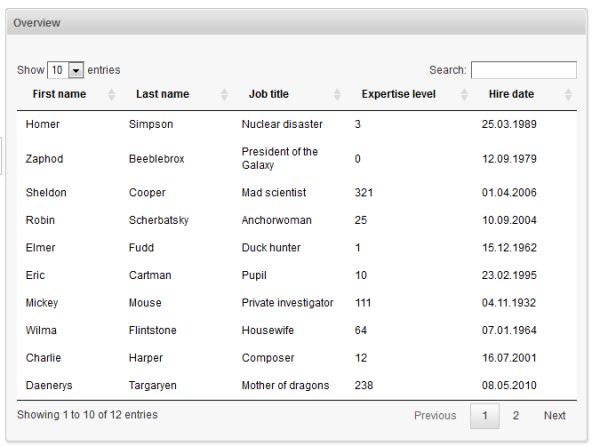Image resolution: width=600 pixels, height=446 pixels.
Task: Click the Expertise level sort arrows icon
Action: (464, 94)
